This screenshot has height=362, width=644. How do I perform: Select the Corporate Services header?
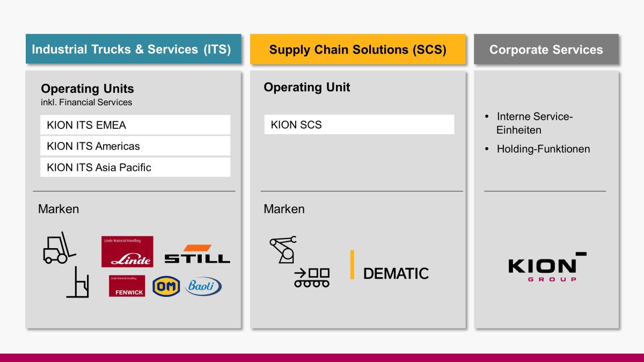point(546,49)
